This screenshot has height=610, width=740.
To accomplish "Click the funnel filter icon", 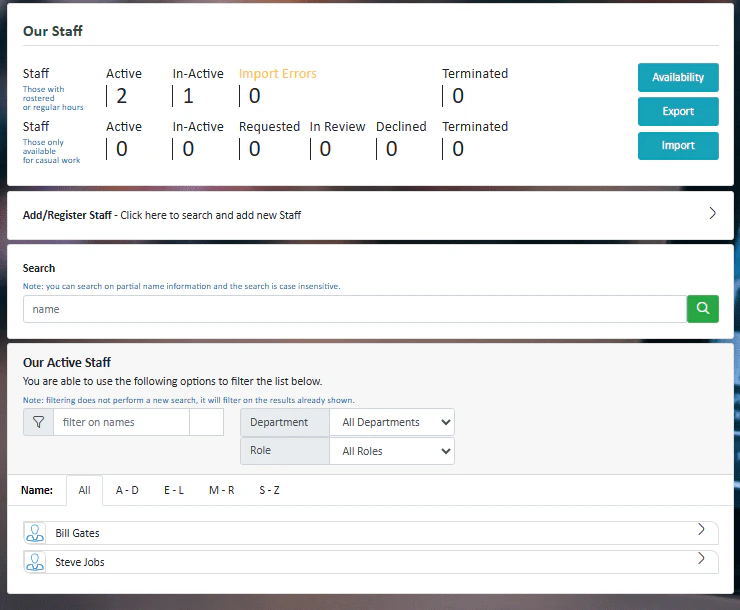I will pos(38,422).
